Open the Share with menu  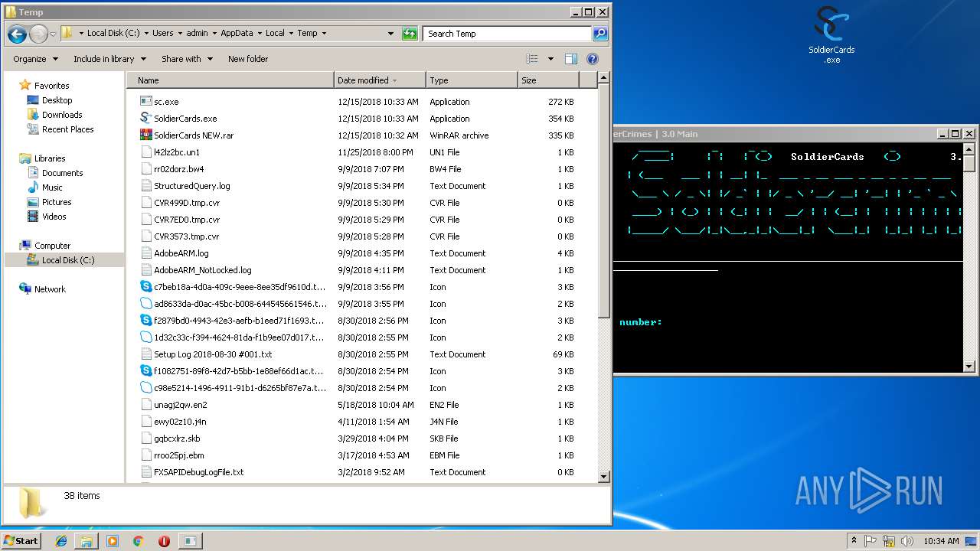click(187, 59)
